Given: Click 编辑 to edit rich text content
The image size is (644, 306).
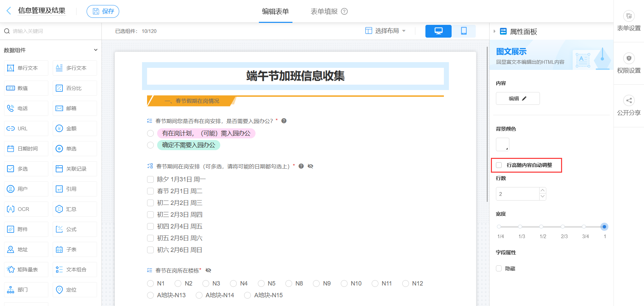Looking at the screenshot, I should [517, 98].
